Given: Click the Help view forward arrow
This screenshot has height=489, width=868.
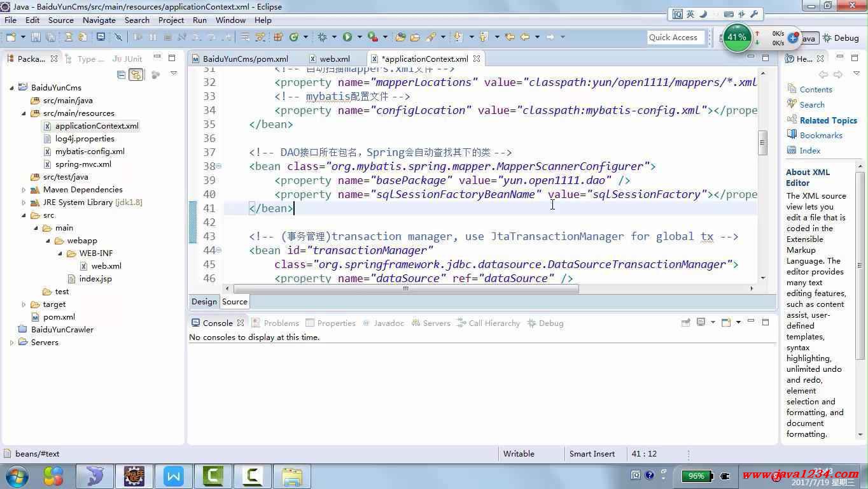Looking at the screenshot, I should (838, 74).
